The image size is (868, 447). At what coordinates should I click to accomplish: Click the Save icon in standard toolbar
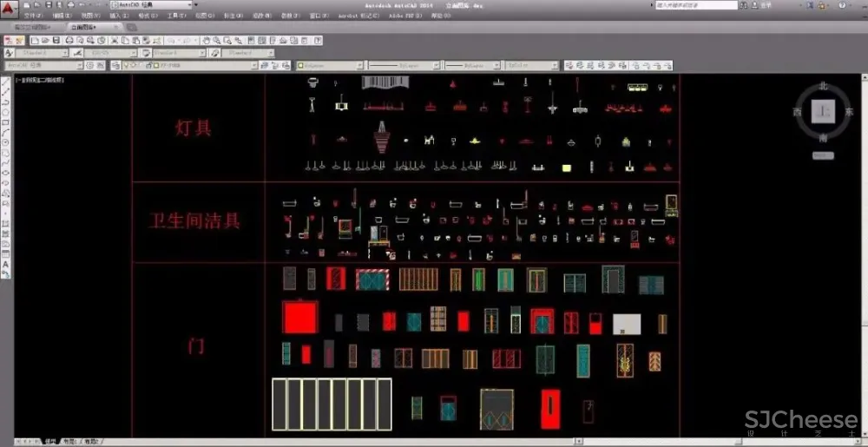click(56, 41)
